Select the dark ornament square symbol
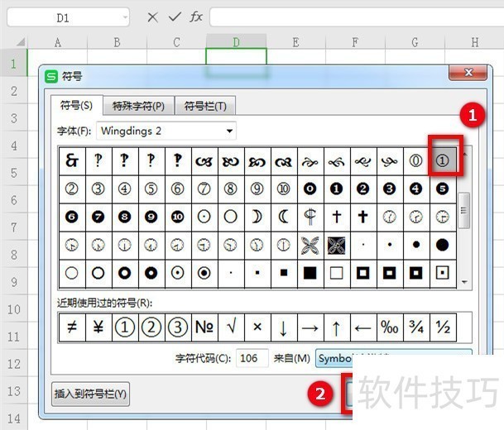This screenshot has width=504, height=430. [x=336, y=246]
